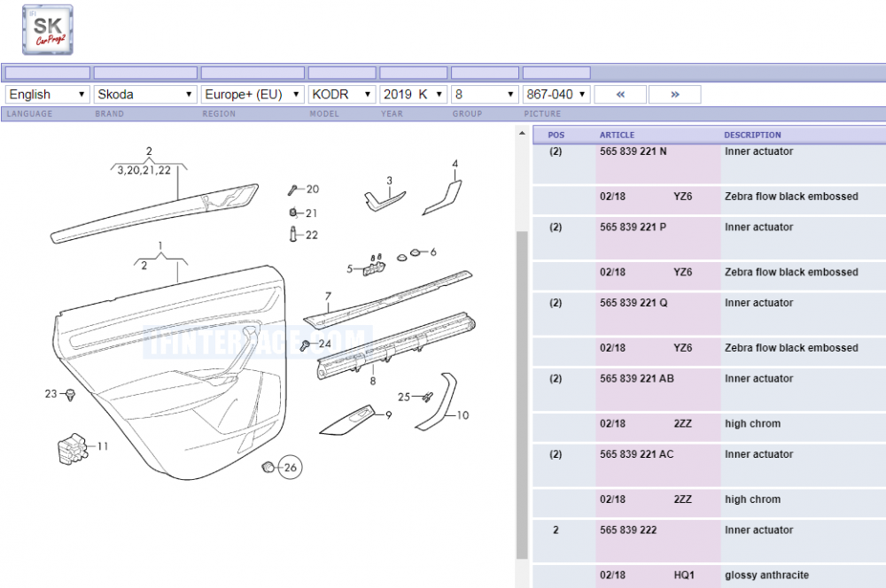Click screw part labeled 25
This screenshot has height=588, width=886.
point(428,397)
